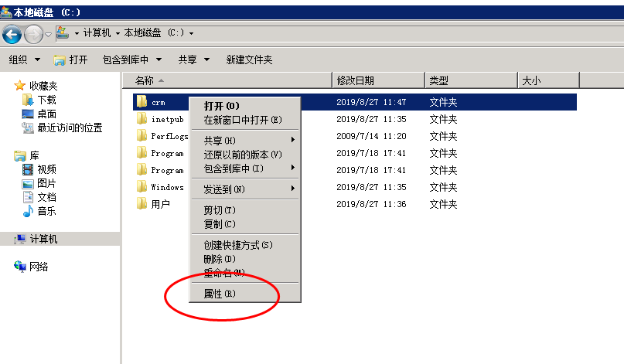Open recent pages arrow next to Forward
Screen dimensions: 624x364
[48, 34]
